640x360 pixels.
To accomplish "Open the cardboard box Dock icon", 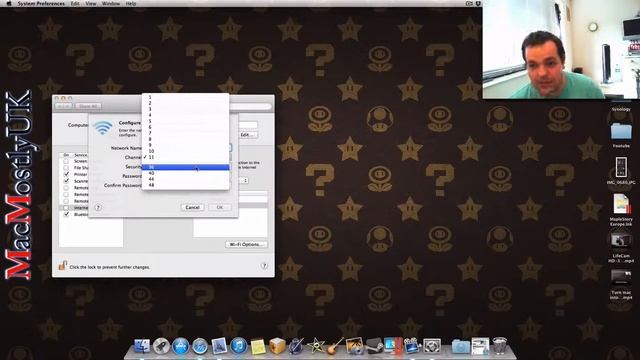I will 277,346.
